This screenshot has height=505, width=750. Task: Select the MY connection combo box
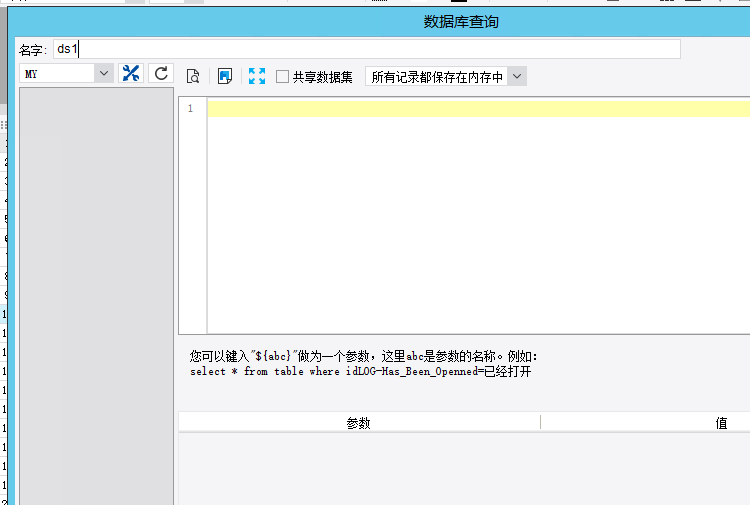pyautogui.click(x=66, y=74)
